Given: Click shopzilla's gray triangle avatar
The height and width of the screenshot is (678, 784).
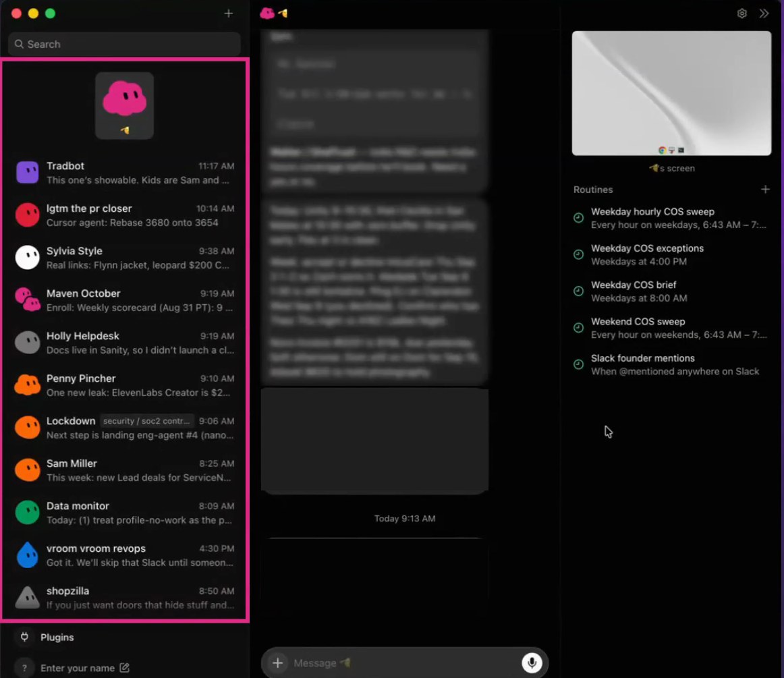Looking at the screenshot, I should point(28,598).
